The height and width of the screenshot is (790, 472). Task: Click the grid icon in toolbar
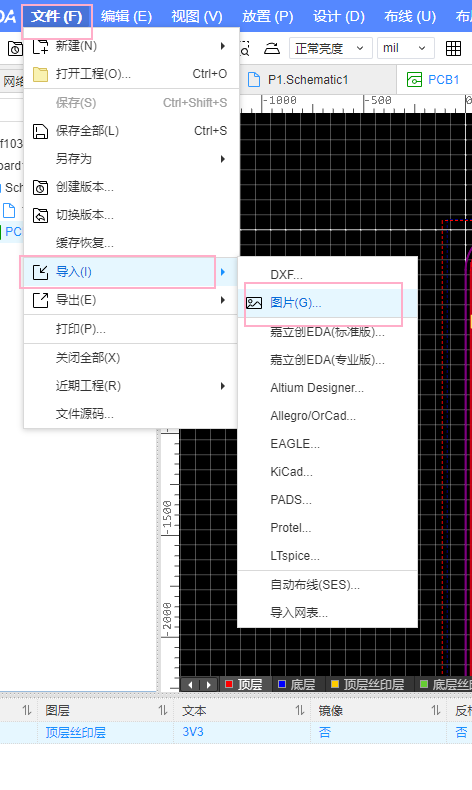coord(453,48)
